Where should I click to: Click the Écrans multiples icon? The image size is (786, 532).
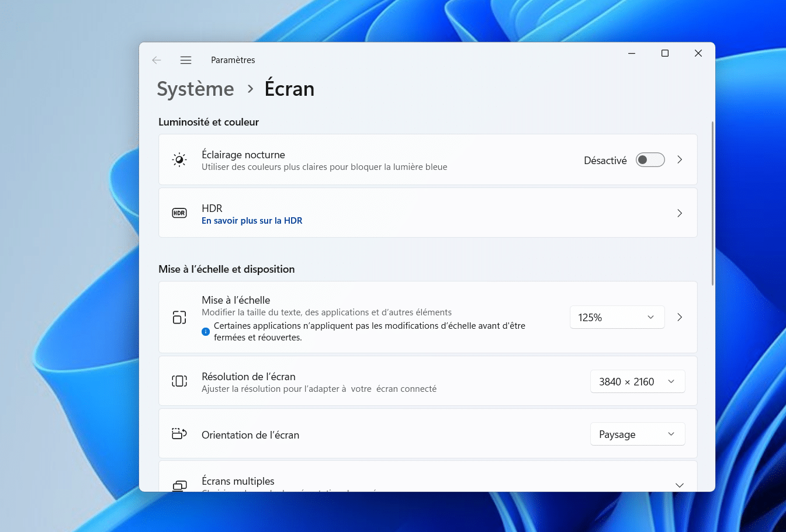tap(179, 486)
